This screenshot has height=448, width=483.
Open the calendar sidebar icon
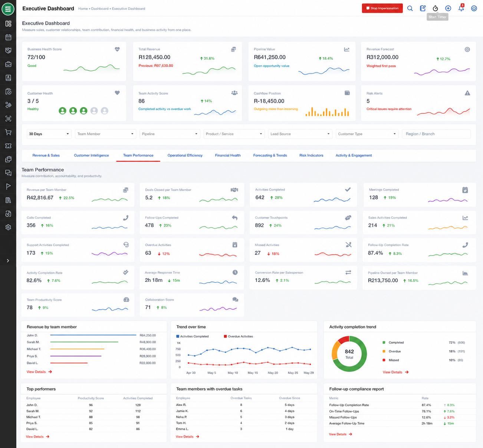tap(8, 37)
